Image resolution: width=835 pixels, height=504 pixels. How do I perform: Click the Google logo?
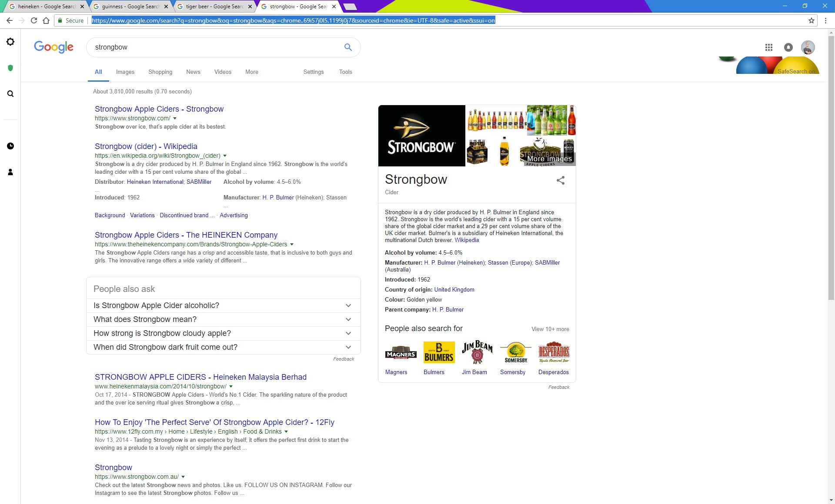click(x=53, y=47)
